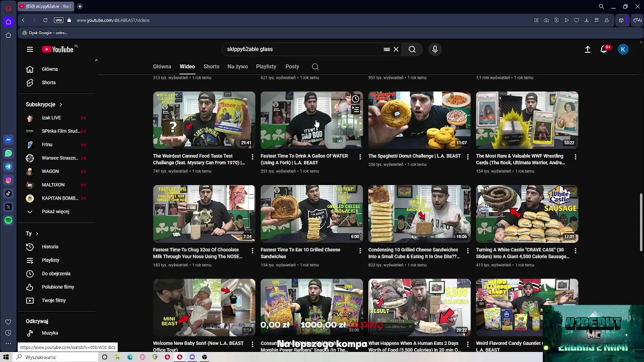Open Opera sidebar bookmarks heart icon
The height and width of the screenshot is (362, 644).
click(8, 322)
